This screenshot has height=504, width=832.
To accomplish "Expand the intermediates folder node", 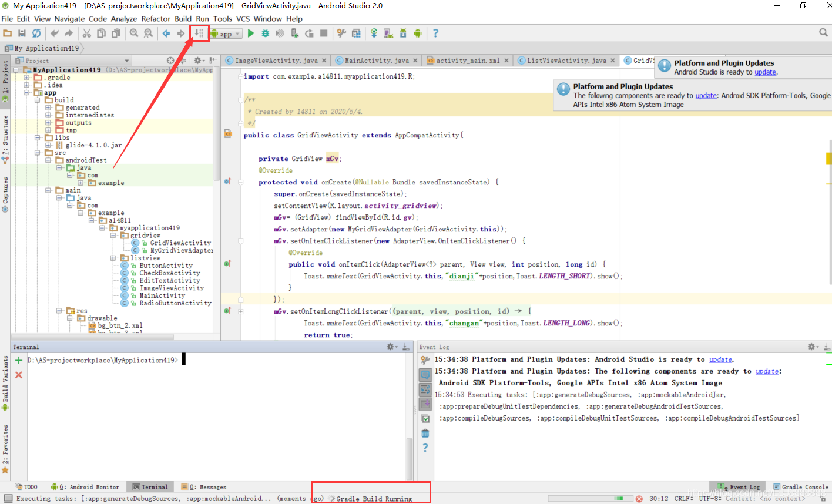I will point(48,115).
